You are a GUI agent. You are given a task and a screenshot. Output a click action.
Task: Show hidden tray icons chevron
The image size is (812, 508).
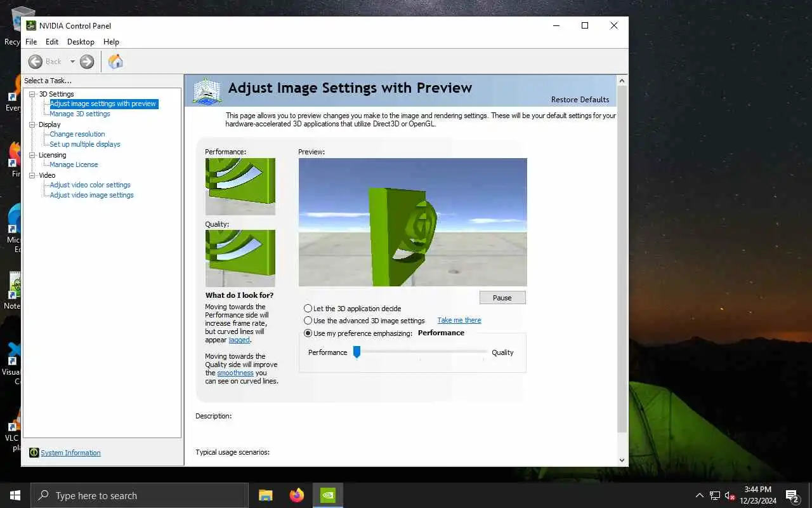(700, 496)
